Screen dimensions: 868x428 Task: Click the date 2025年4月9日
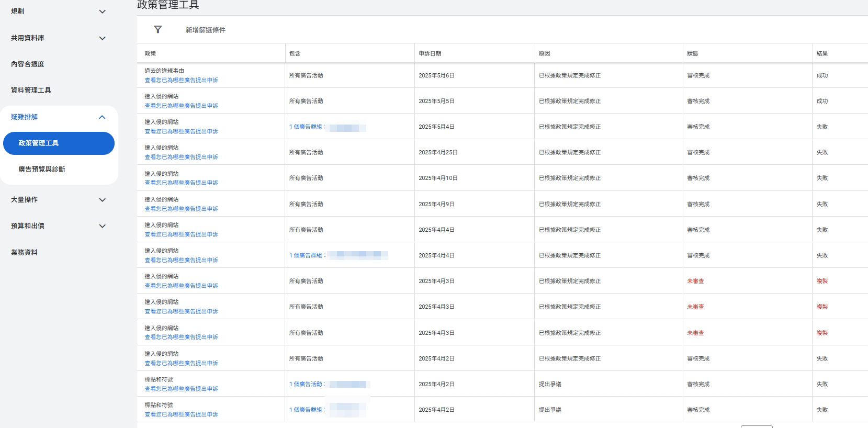[x=436, y=204]
